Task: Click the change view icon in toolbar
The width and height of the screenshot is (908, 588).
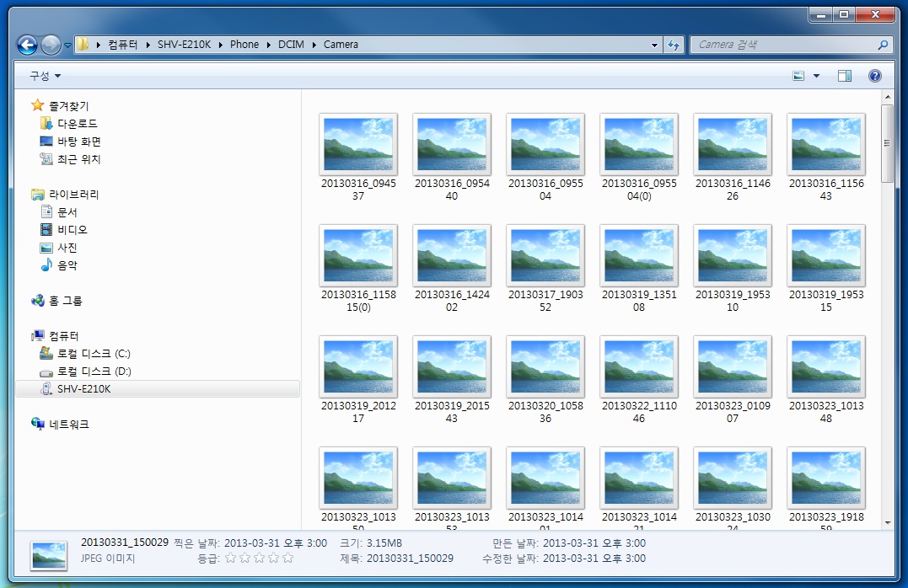Action: pyautogui.click(x=798, y=76)
